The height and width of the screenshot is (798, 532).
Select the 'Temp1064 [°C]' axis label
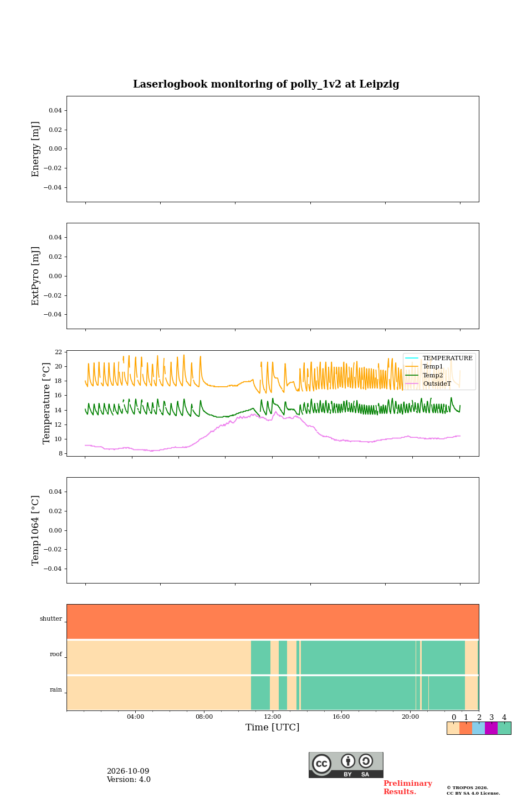tap(36, 530)
